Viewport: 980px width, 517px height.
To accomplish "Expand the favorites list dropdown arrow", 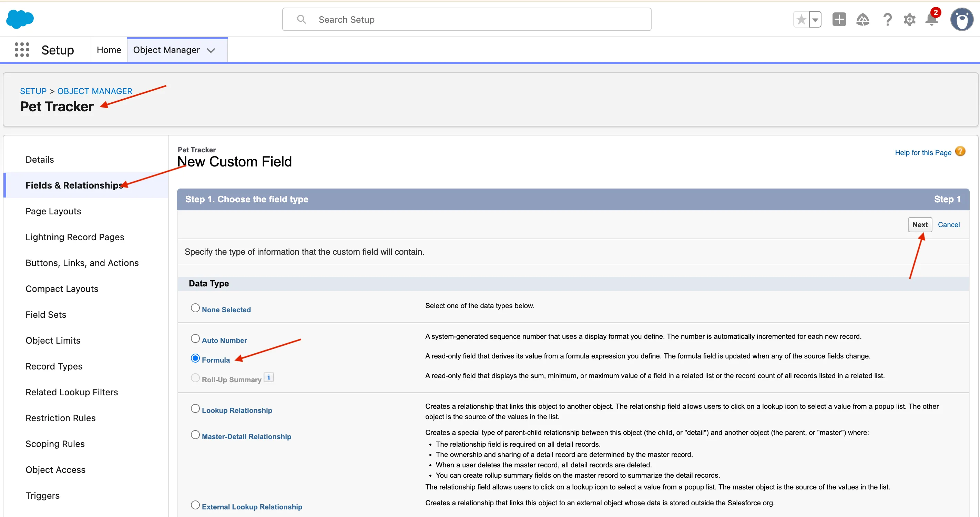I will [x=815, y=19].
